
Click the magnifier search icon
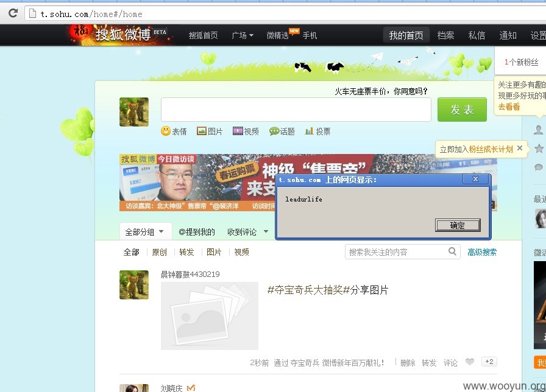coord(452,251)
